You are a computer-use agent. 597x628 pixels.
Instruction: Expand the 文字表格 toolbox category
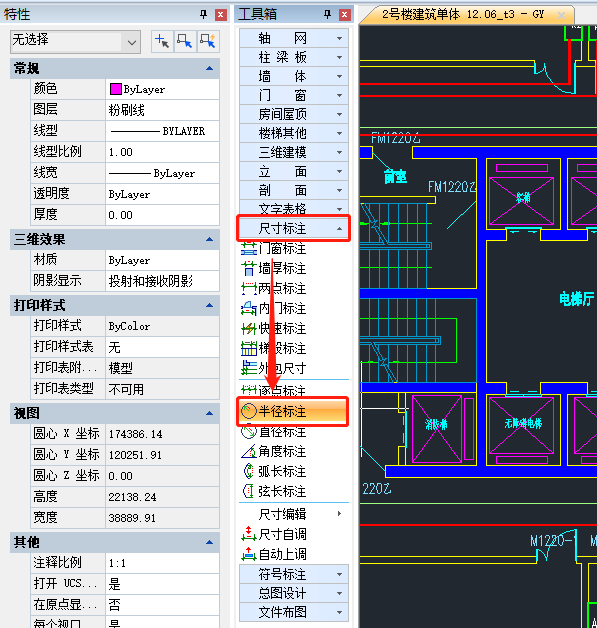(x=294, y=208)
